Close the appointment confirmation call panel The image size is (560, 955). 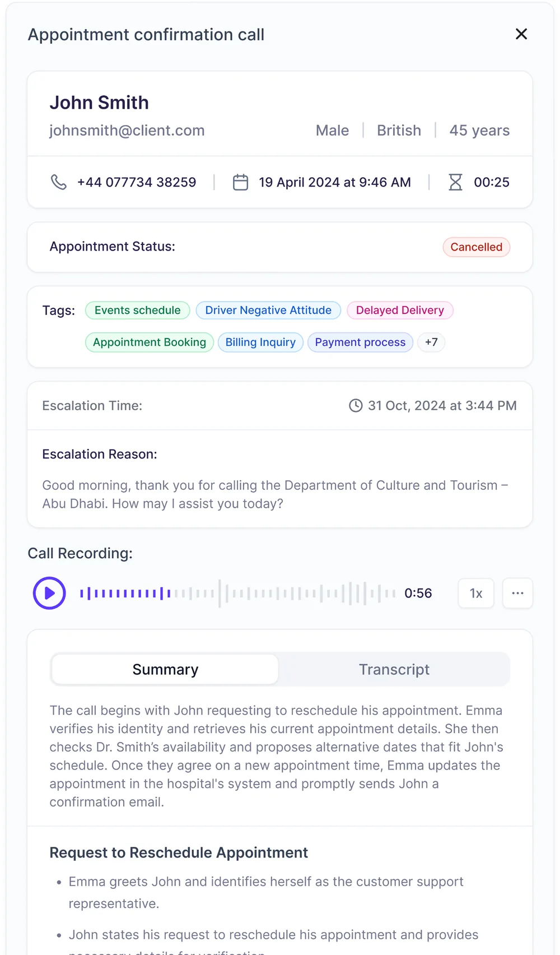pyautogui.click(x=521, y=34)
